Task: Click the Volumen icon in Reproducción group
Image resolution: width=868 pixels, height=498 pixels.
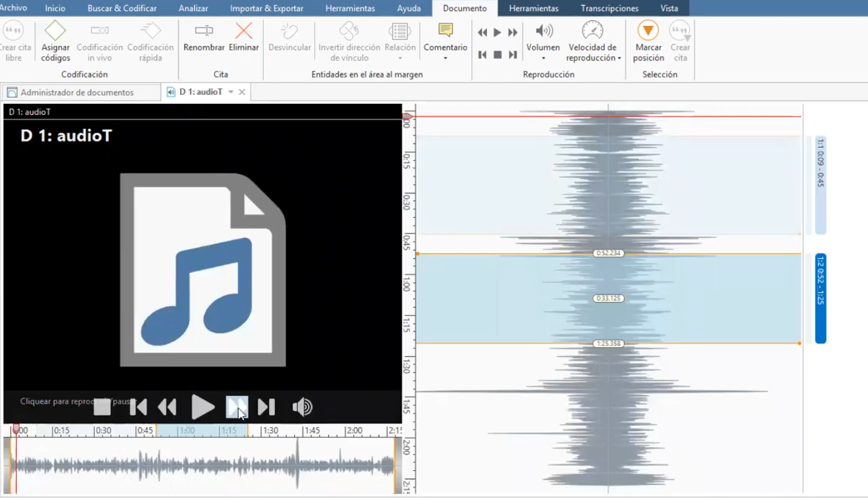Action: (542, 31)
